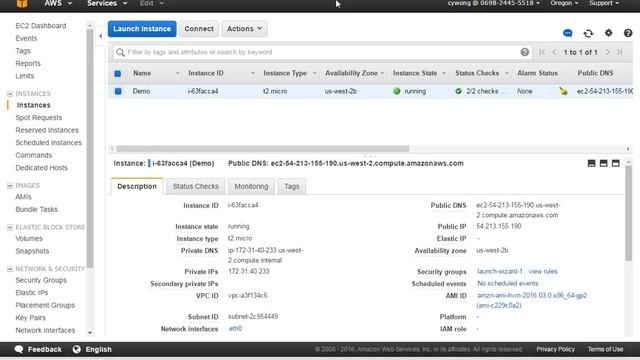The width and height of the screenshot is (640, 360).
Task: Open the AWS dropdown in the top bar
Action: point(58,3)
